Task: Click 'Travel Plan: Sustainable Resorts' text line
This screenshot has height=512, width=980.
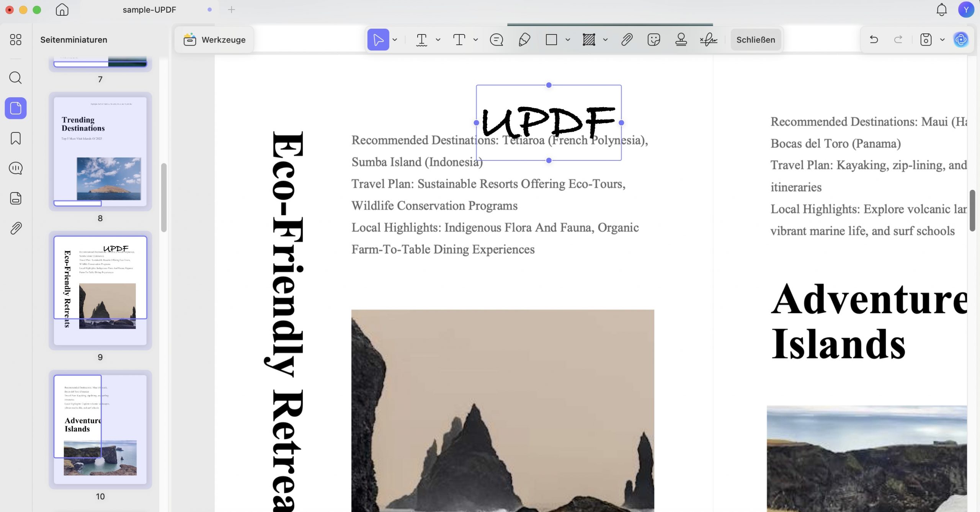Action: pos(488,184)
